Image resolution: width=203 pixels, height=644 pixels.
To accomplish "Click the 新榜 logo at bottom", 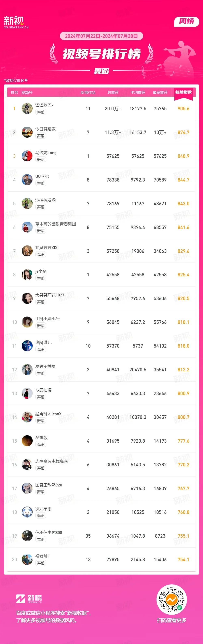I will click(29, 599).
